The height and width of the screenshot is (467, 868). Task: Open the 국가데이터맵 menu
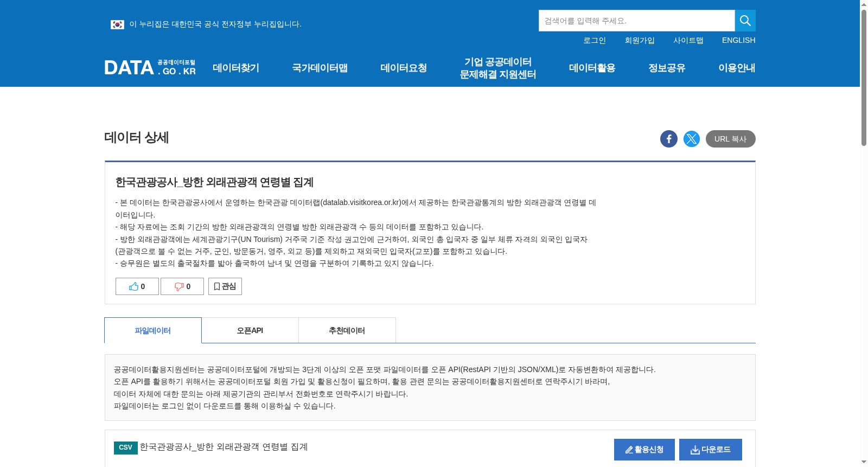[x=320, y=68]
